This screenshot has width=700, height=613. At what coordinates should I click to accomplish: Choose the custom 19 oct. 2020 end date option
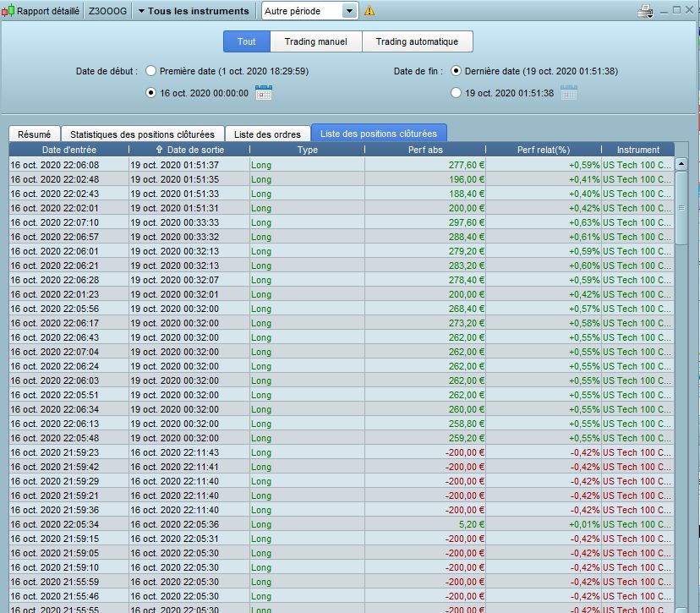click(x=457, y=93)
